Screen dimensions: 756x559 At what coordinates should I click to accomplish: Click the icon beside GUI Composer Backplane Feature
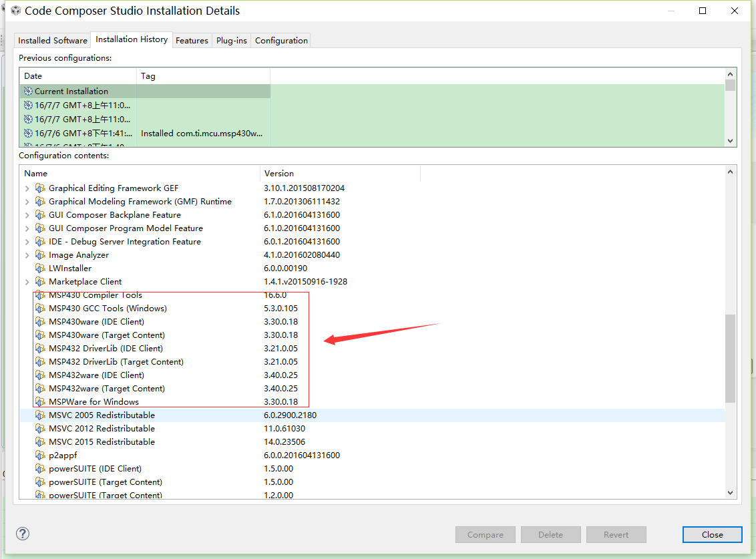[40, 215]
